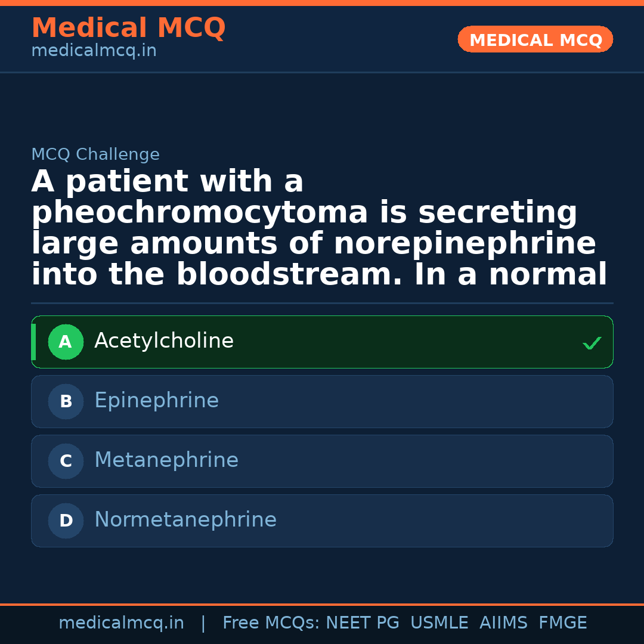Screen dimensions: 644x644
Task: Click the green A option circle
Action: tap(66, 342)
